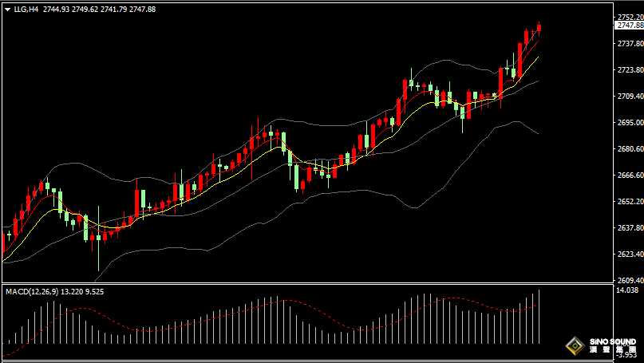Click the 2723.80 price level label
This screenshot has height=363, width=644.
tap(630, 70)
